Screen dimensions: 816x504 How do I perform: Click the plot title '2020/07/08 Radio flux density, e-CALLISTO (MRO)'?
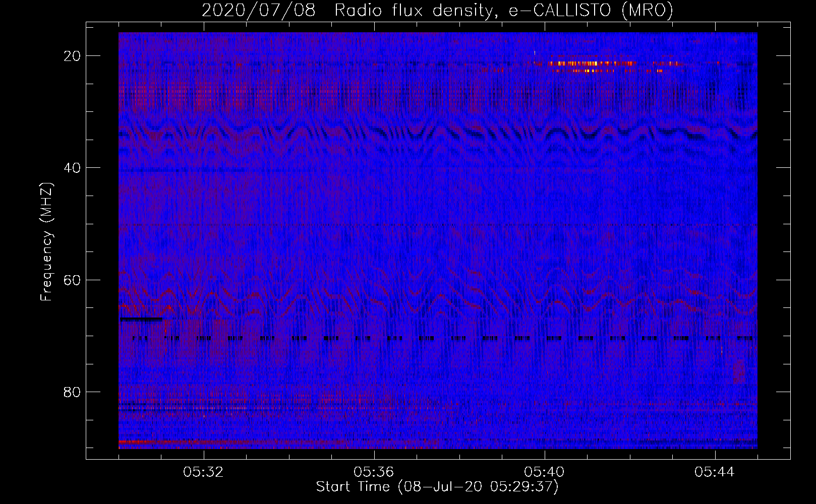coord(437,10)
